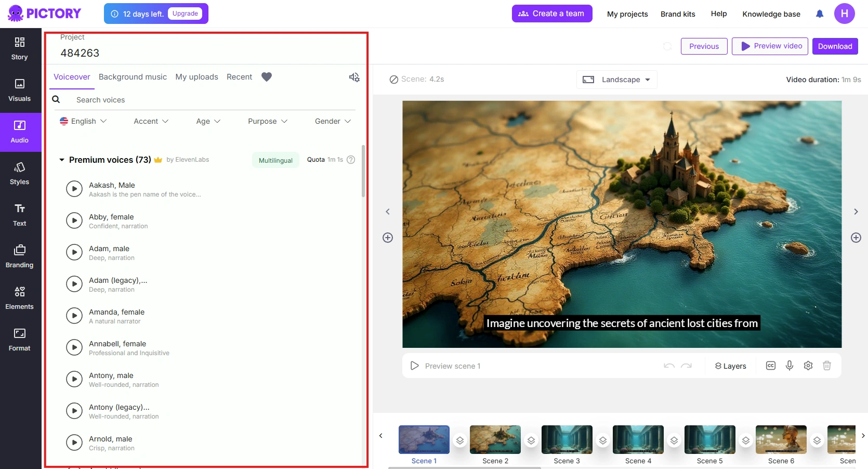Show favorite voices heart tab
The image size is (868, 469).
[267, 77]
